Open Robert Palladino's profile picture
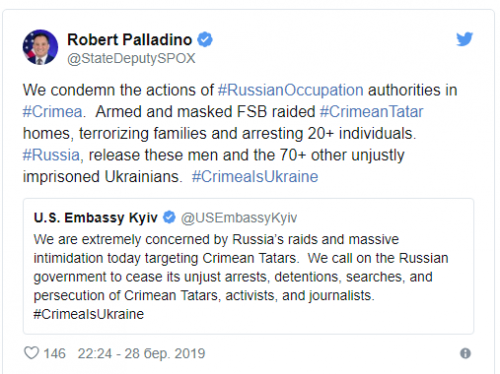The image size is (500, 374). coord(40,47)
